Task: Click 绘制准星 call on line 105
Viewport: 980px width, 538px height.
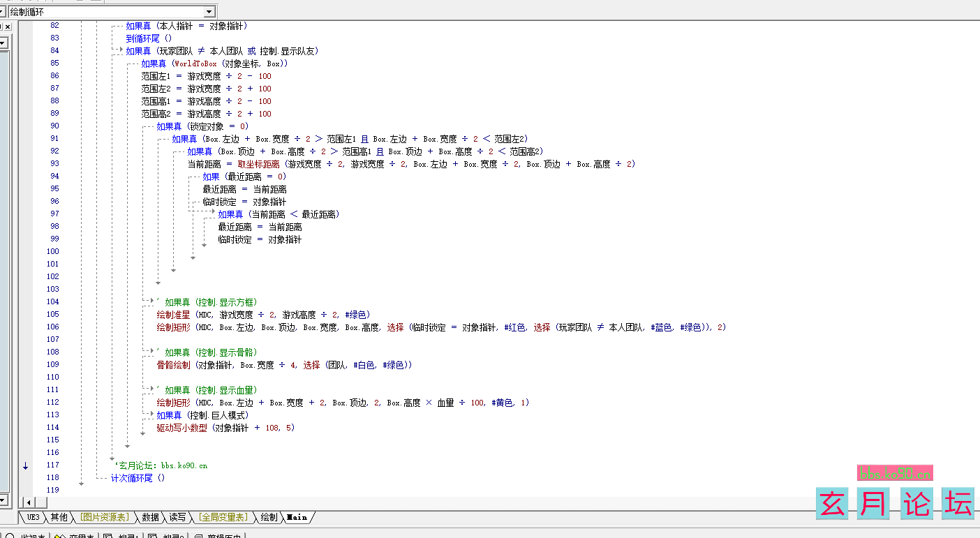Action: [x=173, y=315]
